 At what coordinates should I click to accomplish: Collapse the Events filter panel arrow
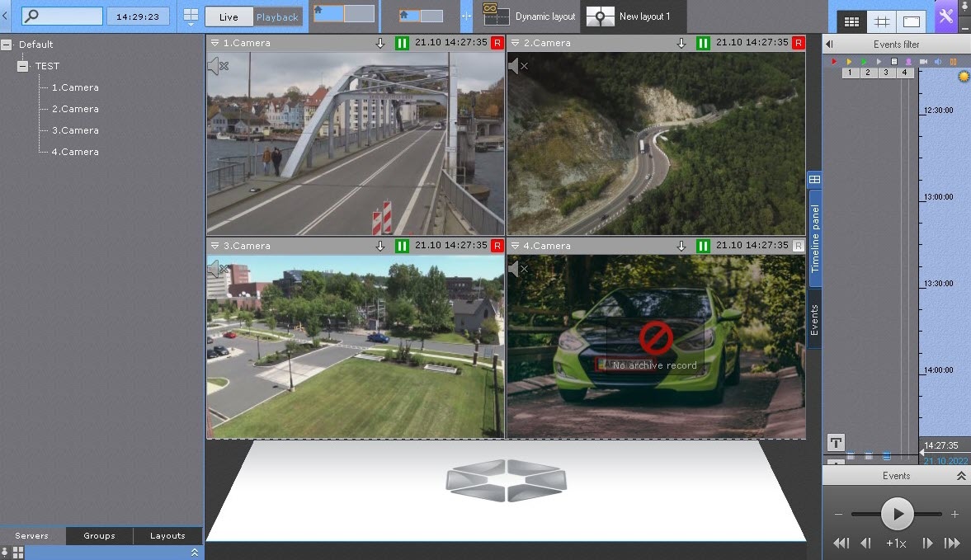[x=829, y=44]
